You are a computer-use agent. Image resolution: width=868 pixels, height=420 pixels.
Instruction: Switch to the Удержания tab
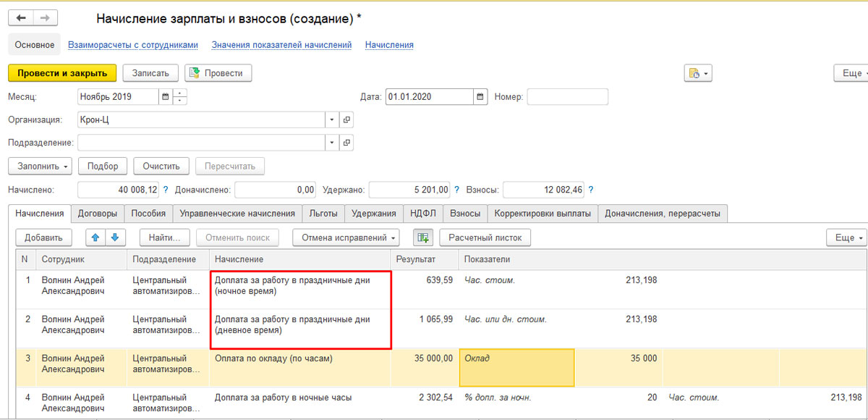373,213
